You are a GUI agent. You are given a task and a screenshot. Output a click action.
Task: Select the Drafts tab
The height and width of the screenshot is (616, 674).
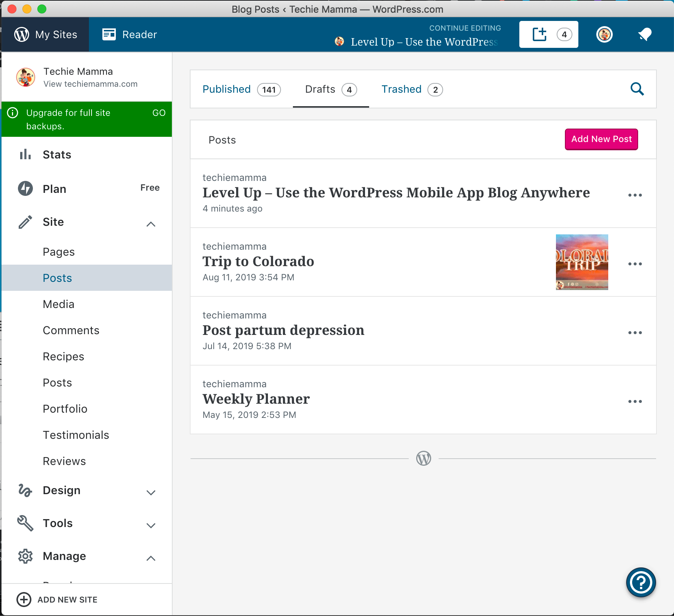[331, 89]
